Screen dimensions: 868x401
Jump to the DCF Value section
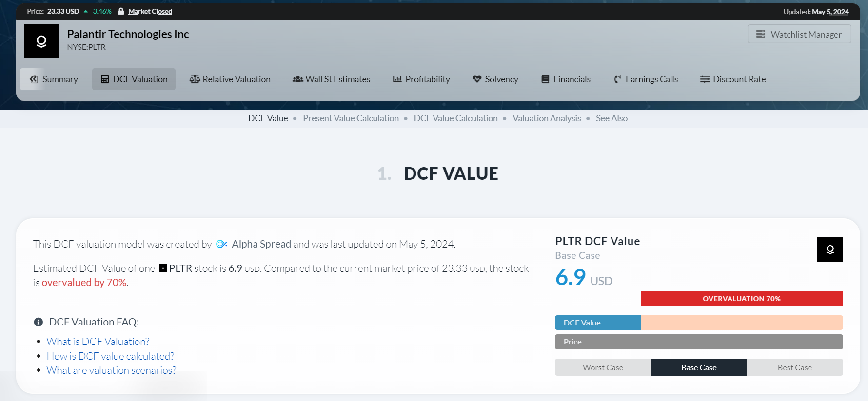tap(268, 118)
